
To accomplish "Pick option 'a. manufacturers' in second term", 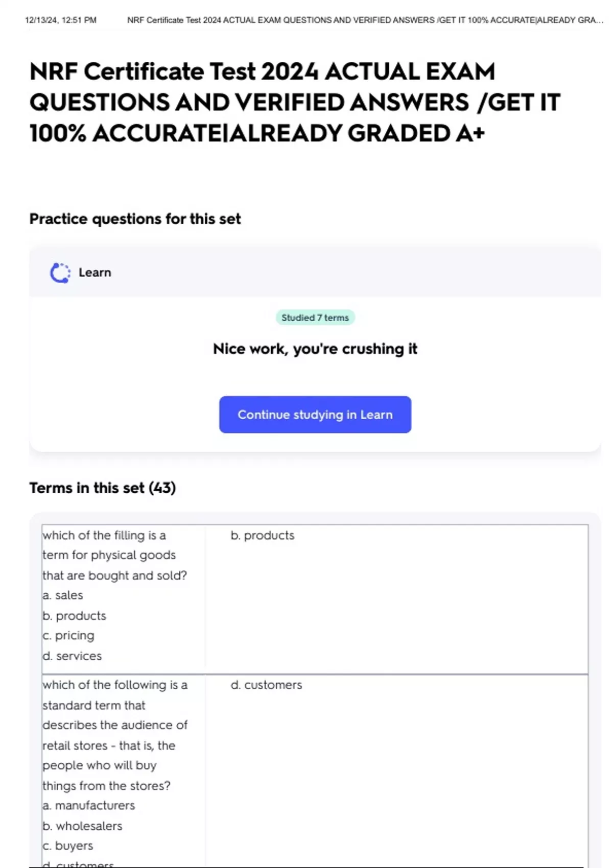I will point(89,805).
